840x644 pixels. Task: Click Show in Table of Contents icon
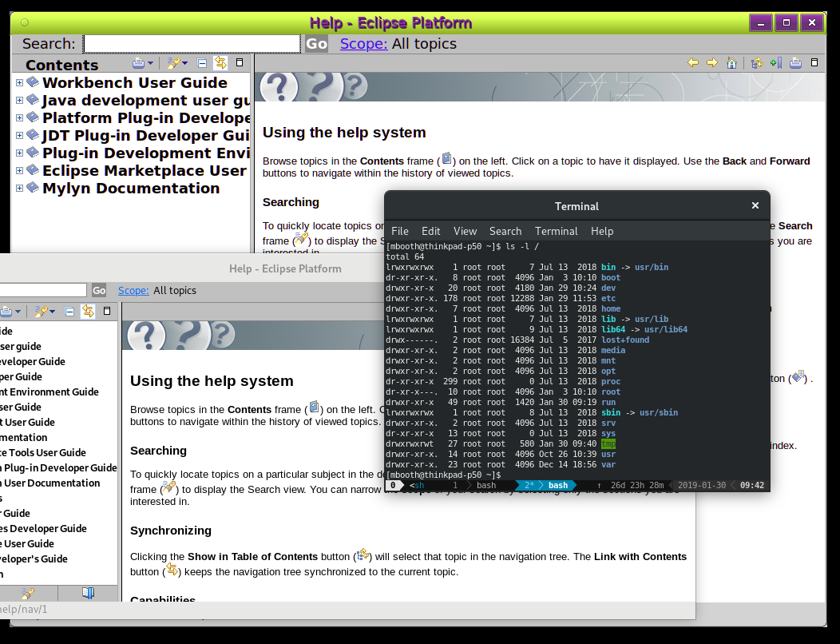pyautogui.click(x=757, y=63)
